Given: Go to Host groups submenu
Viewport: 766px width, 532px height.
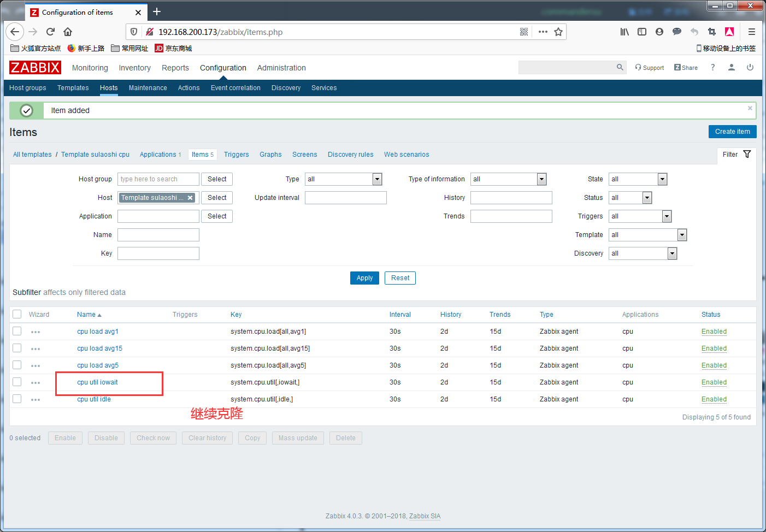Looking at the screenshot, I should pyautogui.click(x=28, y=88).
